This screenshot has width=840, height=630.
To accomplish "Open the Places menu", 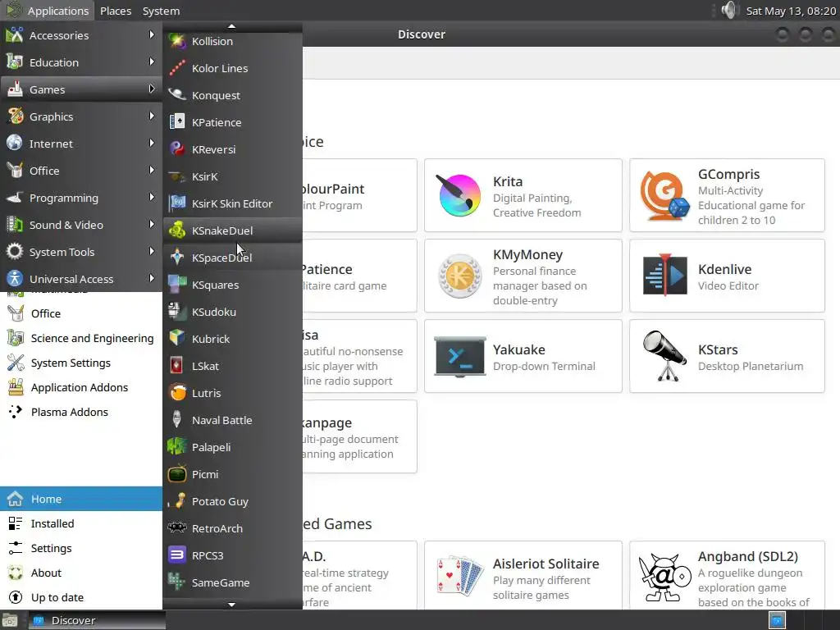I will (x=115, y=11).
